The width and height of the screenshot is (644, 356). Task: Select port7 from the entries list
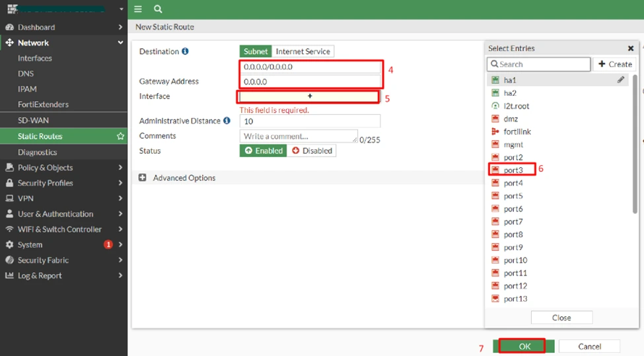(x=557, y=221)
